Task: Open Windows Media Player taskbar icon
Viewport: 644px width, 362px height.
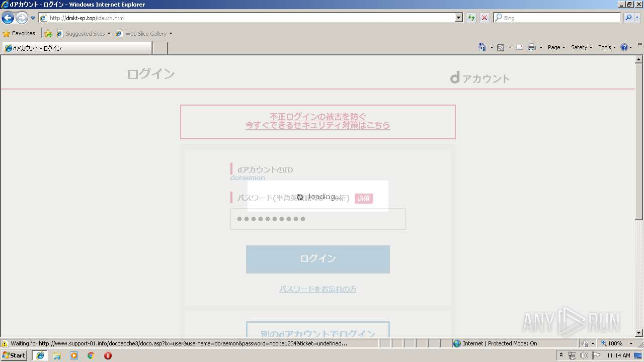Action: 74,355
